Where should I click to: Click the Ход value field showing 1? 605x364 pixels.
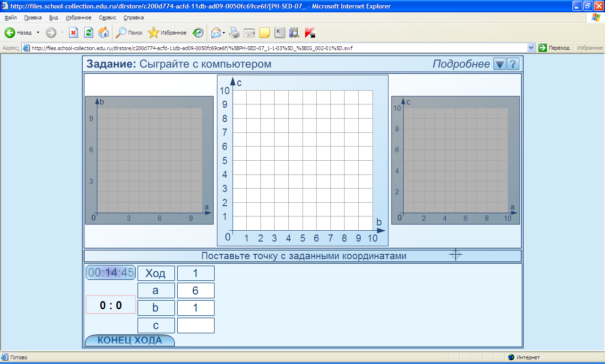[196, 273]
